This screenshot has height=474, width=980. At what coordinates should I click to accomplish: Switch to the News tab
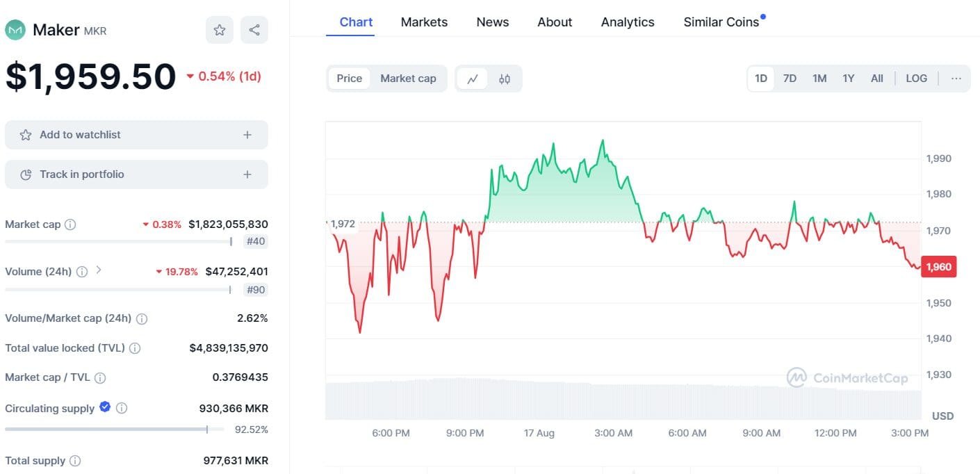[x=492, y=22]
